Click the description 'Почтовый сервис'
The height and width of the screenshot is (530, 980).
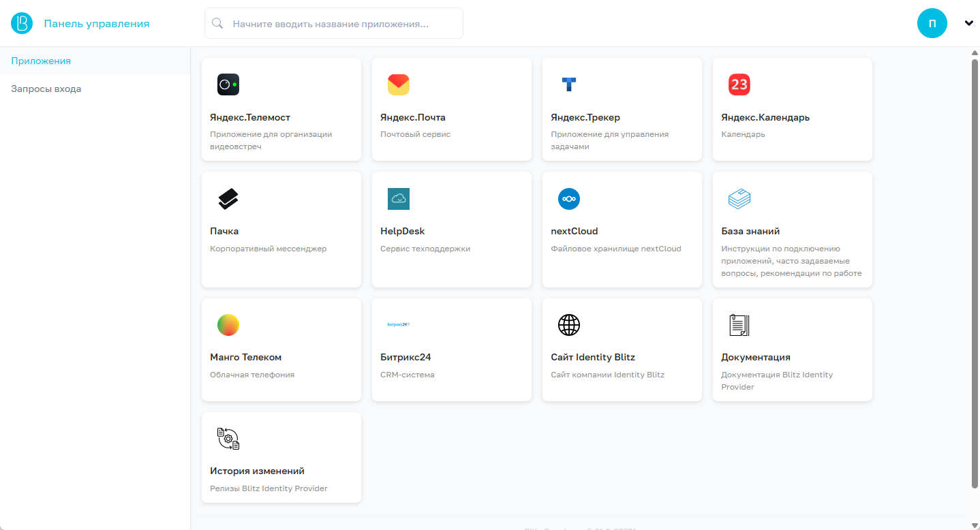416,135
